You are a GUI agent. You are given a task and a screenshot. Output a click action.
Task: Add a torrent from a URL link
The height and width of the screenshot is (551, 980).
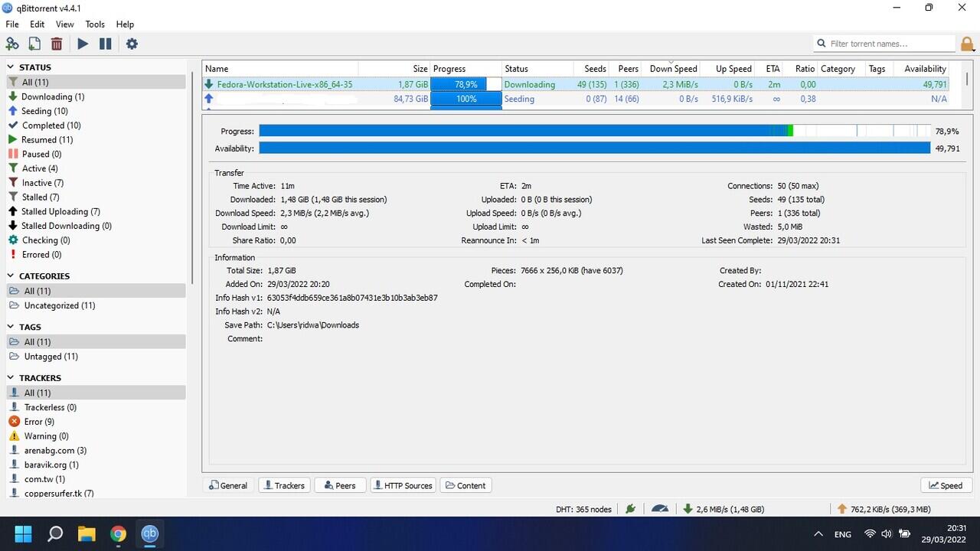tap(12, 44)
